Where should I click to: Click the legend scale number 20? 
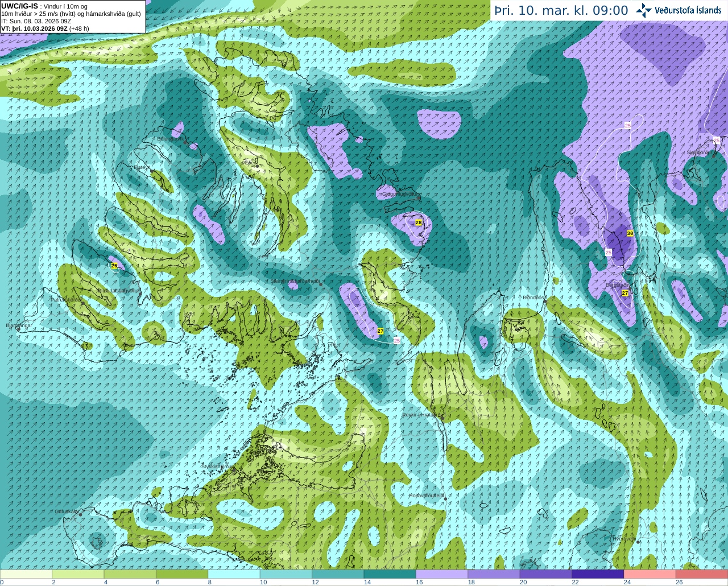(x=523, y=582)
